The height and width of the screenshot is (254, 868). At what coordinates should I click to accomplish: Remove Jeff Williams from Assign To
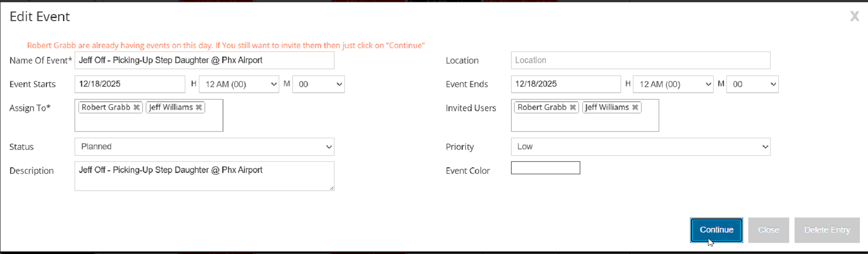click(199, 107)
